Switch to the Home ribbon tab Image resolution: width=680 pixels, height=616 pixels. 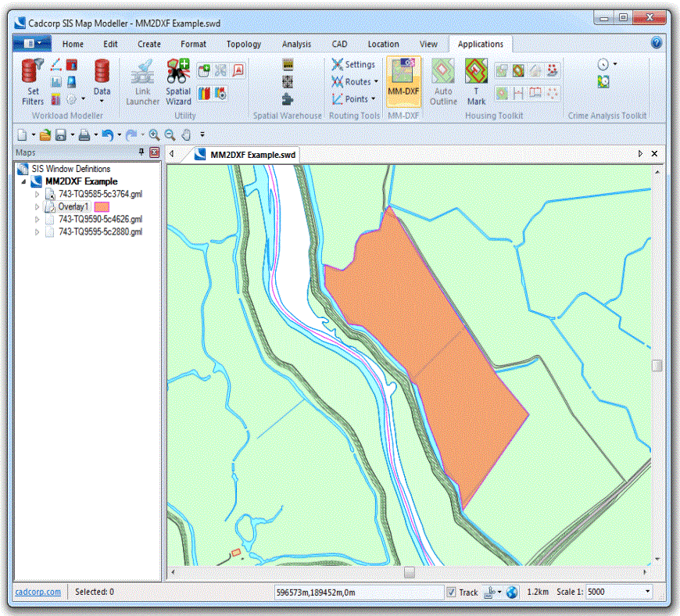click(73, 45)
